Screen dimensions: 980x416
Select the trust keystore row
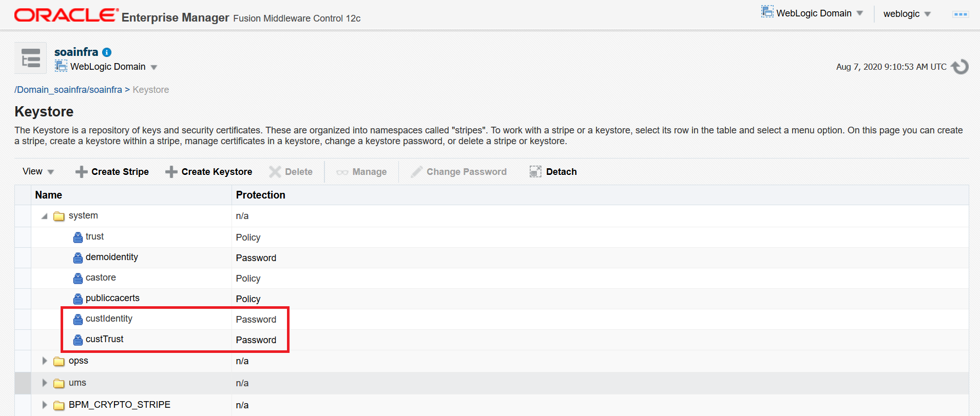pos(492,237)
